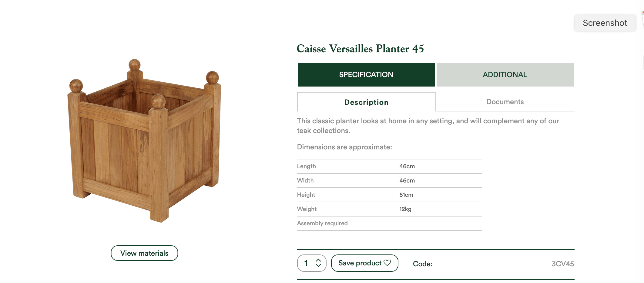This screenshot has height=283, width=644.
Task: Click the View materials button
Action: (x=144, y=253)
